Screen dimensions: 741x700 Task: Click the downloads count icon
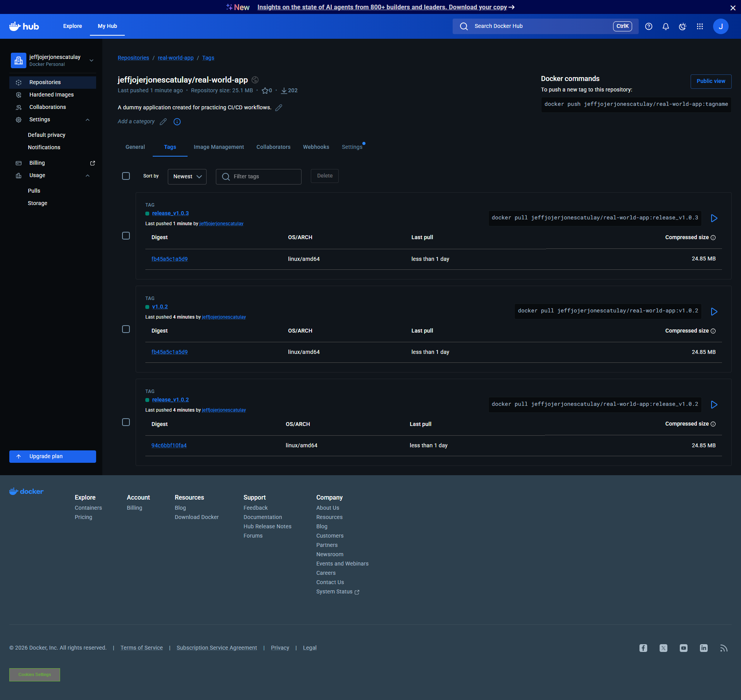tap(284, 91)
